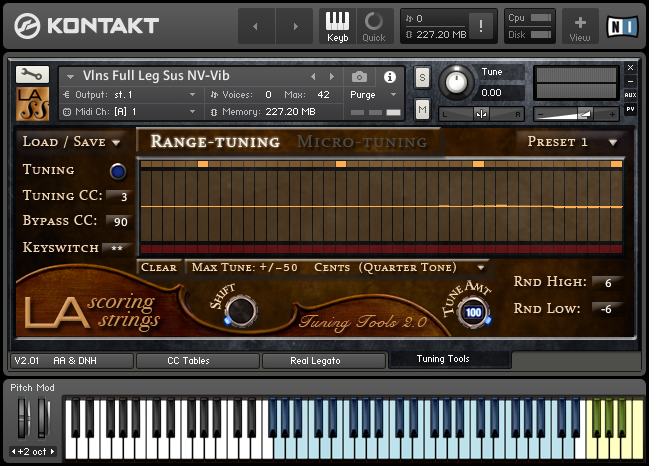The height and width of the screenshot is (466, 649).
Task: Open the Quick load panel
Action: point(374,26)
